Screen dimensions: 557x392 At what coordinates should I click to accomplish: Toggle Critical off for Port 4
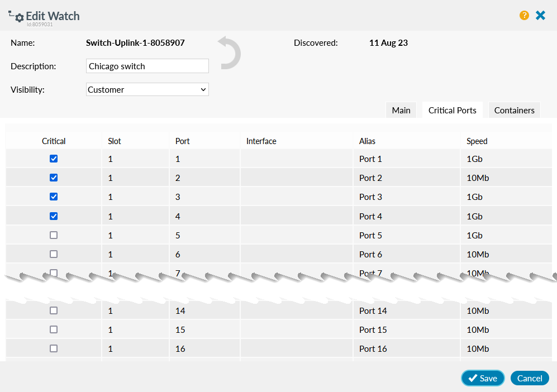point(54,216)
